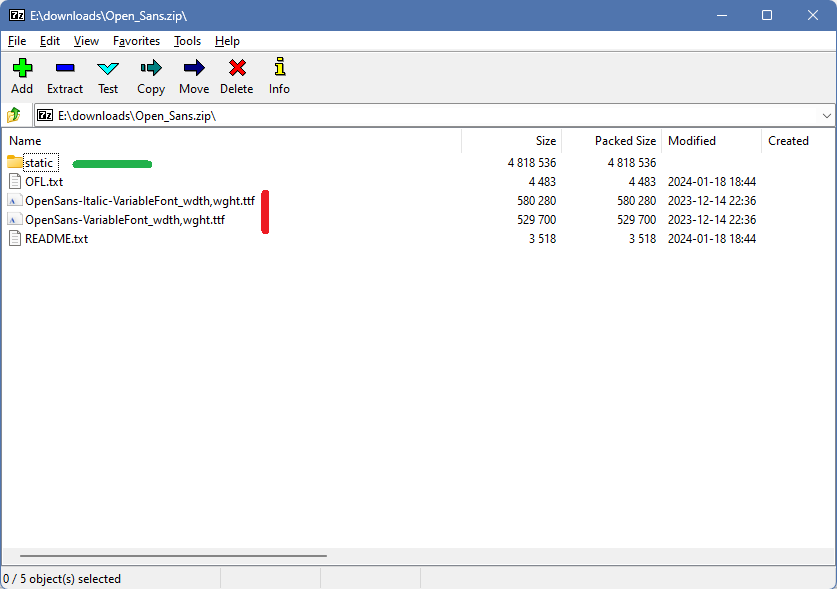This screenshot has height=589, width=837.
Task: Click OFL.txt modified date 2024-01-18 18:44
Action: pos(712,182)
